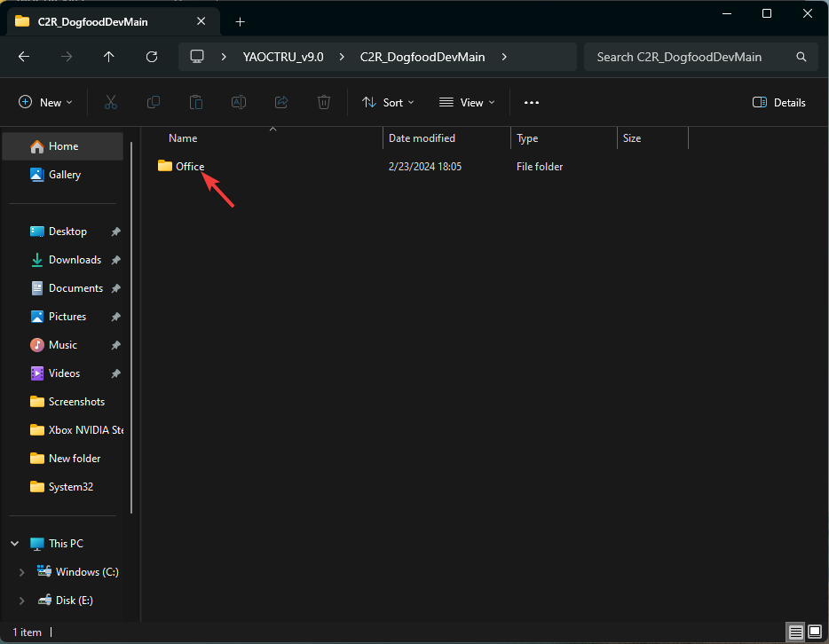Refresh the current folder view
This screenshot has width=829, height=644.
pyautogui.click(x=152, y=57)
